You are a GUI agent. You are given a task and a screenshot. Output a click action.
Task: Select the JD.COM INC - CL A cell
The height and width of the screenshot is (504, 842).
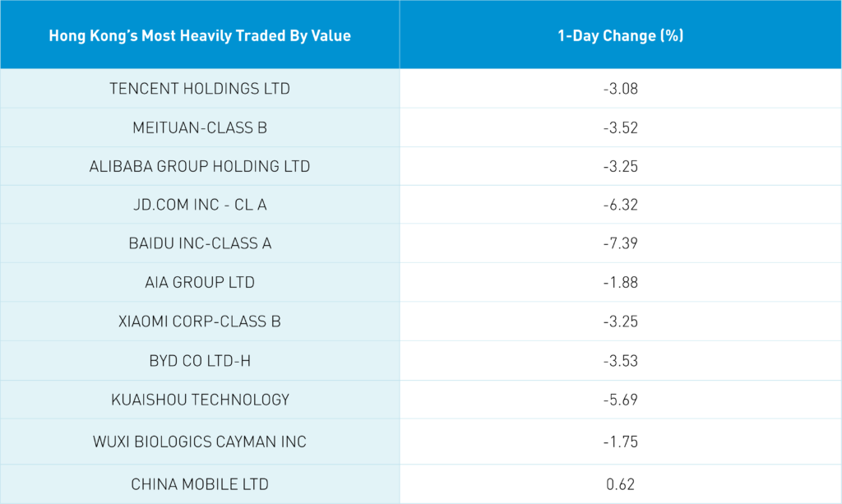200,205
